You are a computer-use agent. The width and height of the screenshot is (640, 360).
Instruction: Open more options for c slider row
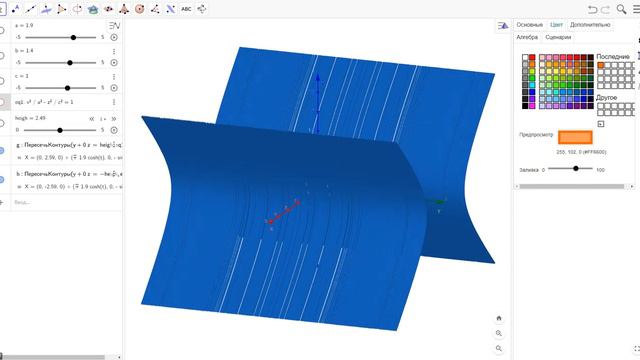pos(114,77)
